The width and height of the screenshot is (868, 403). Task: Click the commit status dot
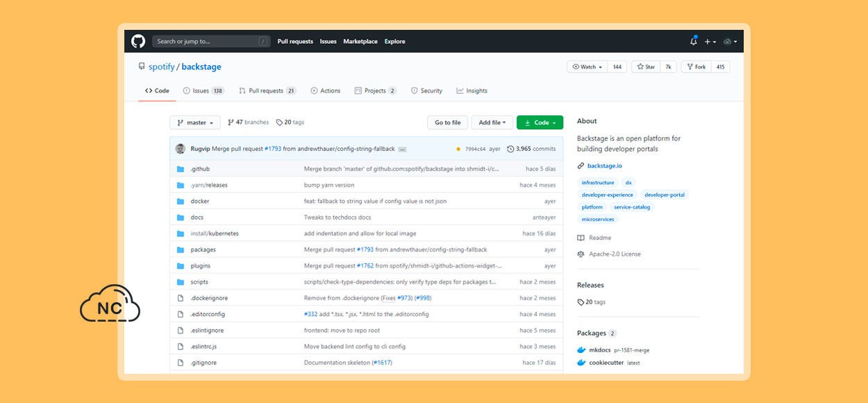458,149
